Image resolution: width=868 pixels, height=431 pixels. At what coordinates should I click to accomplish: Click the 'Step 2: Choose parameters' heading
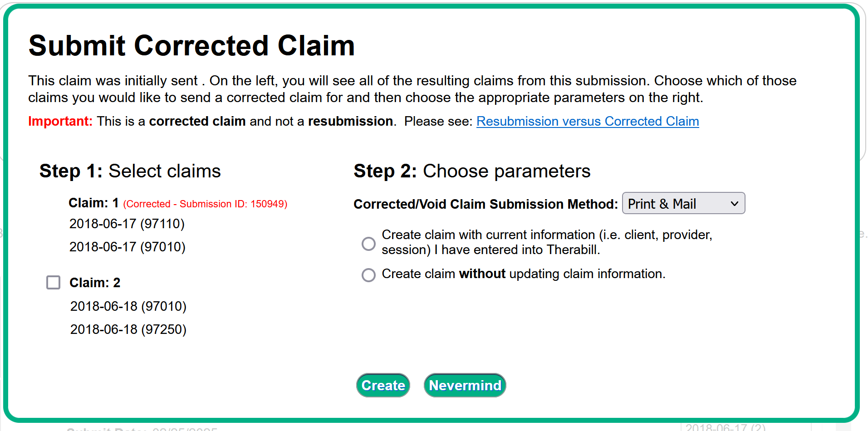pos(472,171)
